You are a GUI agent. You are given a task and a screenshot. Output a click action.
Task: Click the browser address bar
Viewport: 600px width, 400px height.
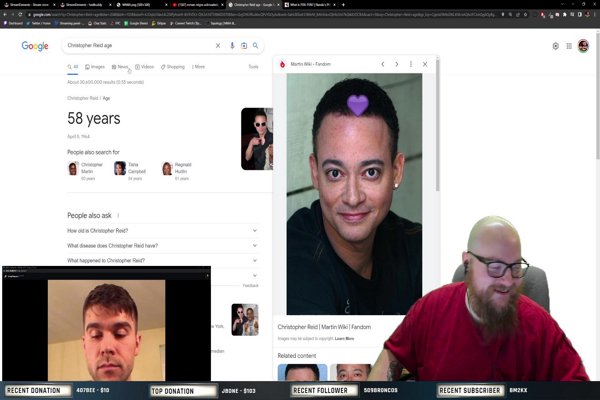click(x=264, y=15)
